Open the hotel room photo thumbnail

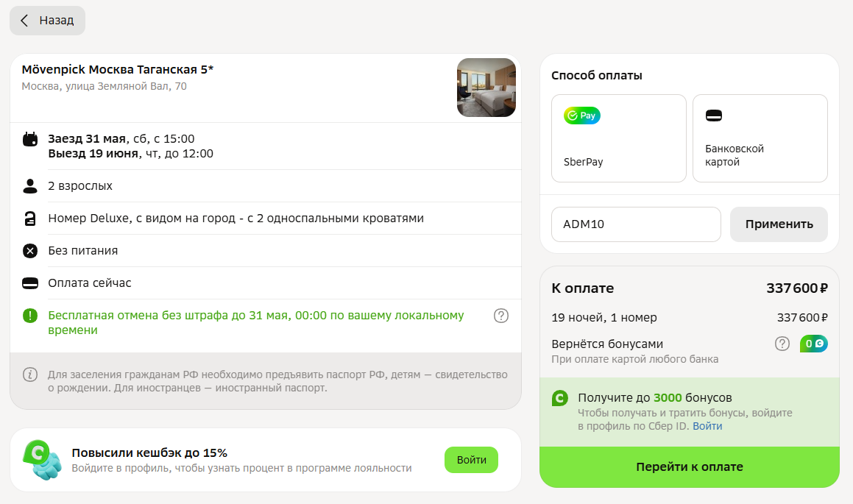point(486,88)
